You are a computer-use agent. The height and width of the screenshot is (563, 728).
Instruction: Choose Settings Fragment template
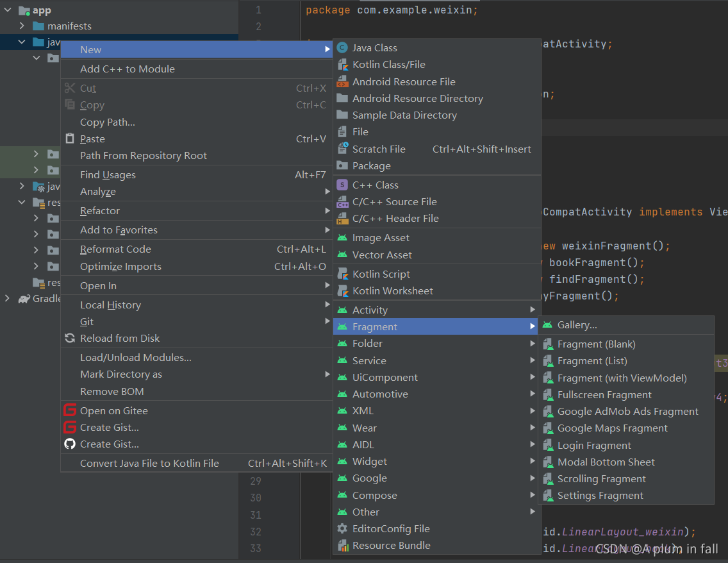[626, 496]
